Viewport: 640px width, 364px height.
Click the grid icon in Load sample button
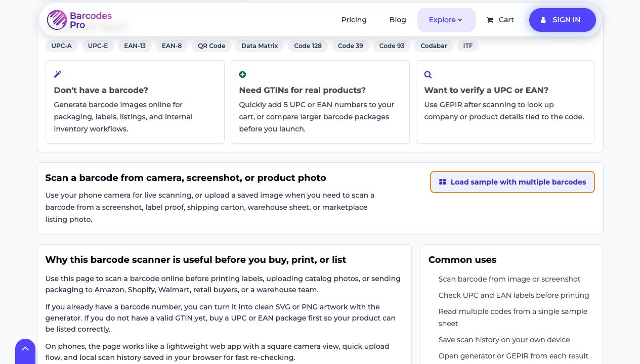click(x=442, y=182)
